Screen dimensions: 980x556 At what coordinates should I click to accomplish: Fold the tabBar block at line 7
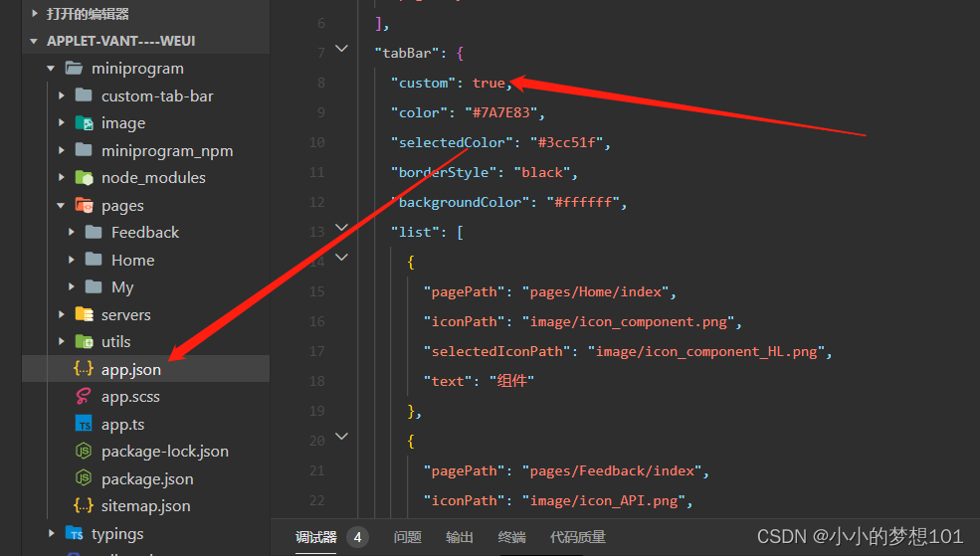click(342, 49)
